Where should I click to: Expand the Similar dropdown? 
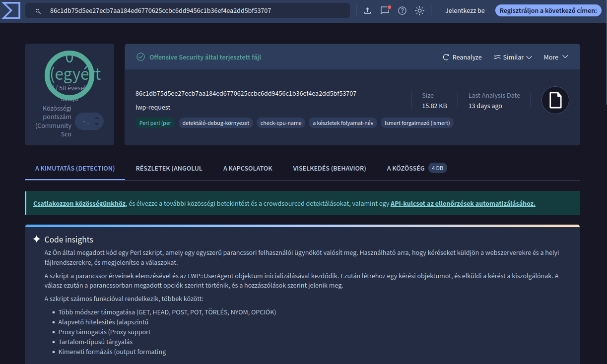pos(513,57)
